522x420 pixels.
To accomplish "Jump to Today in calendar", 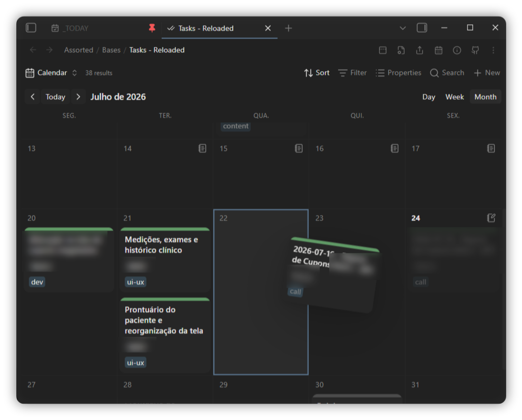I will [x=55, y=96].
